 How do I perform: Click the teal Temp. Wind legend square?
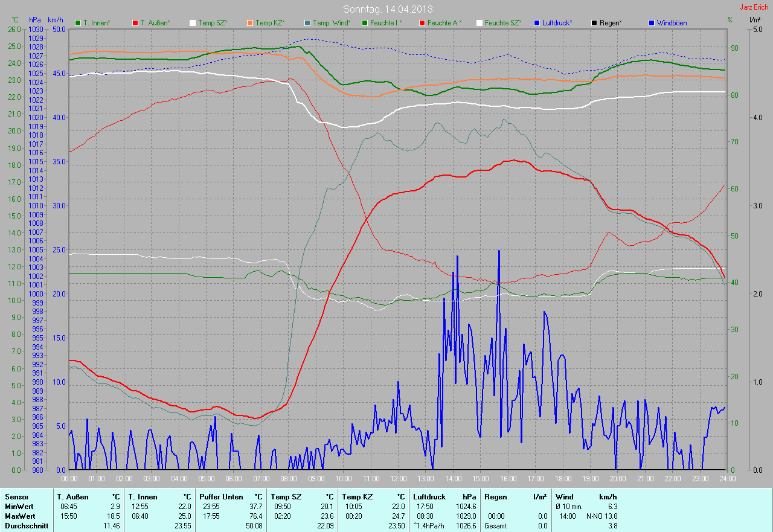pos(307,23)
